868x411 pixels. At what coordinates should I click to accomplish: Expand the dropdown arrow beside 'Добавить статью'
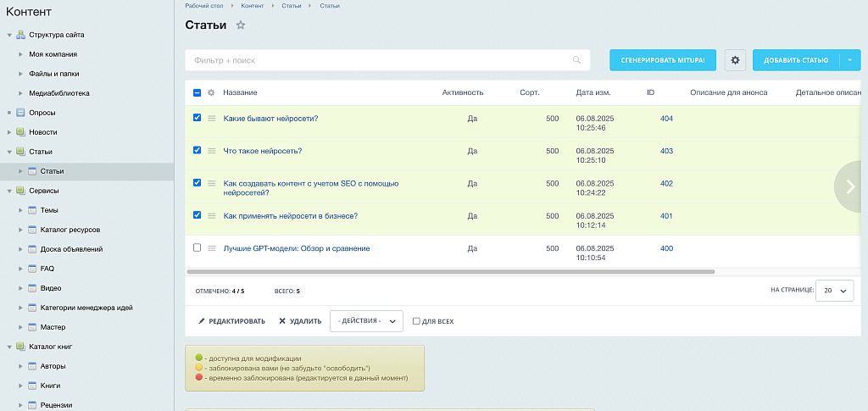850,60
